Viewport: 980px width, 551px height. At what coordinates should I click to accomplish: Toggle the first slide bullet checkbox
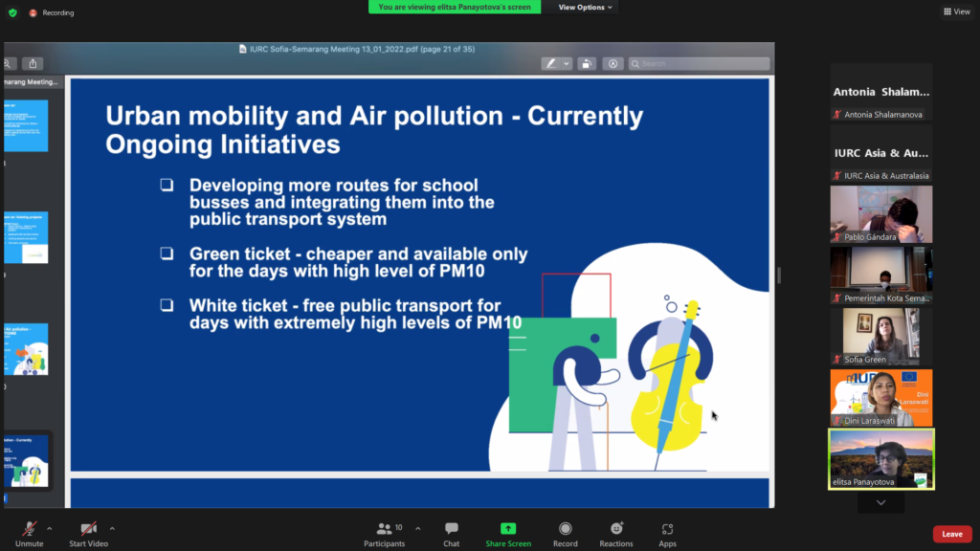167,185
